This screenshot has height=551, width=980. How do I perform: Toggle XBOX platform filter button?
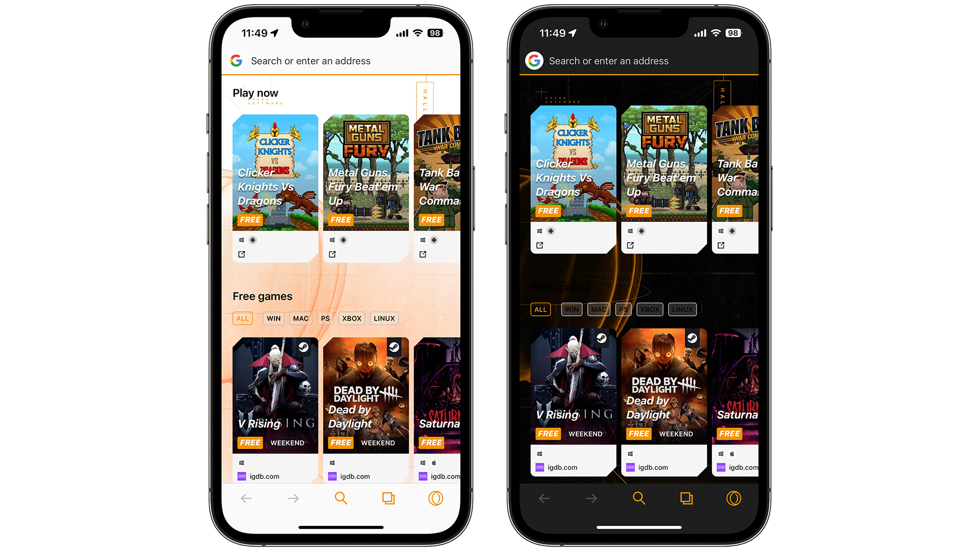pyautogui.click(x=351, y=318)
